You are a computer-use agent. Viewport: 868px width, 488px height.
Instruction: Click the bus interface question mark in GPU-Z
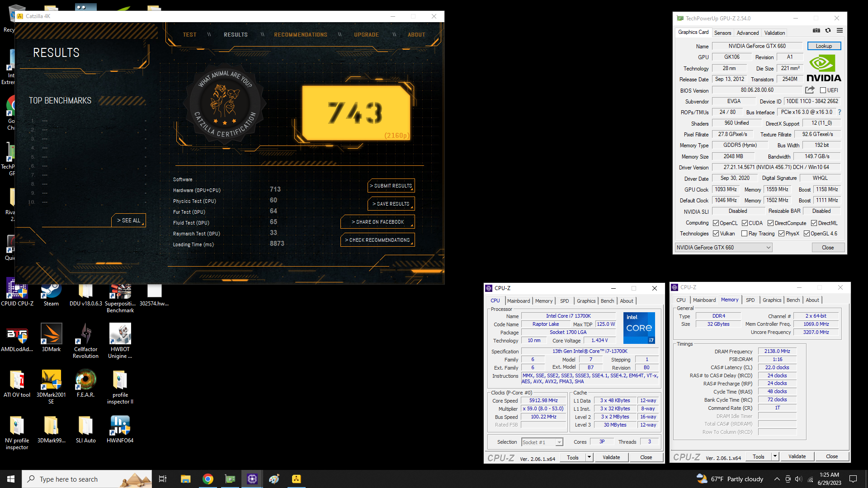pos(840,112)
